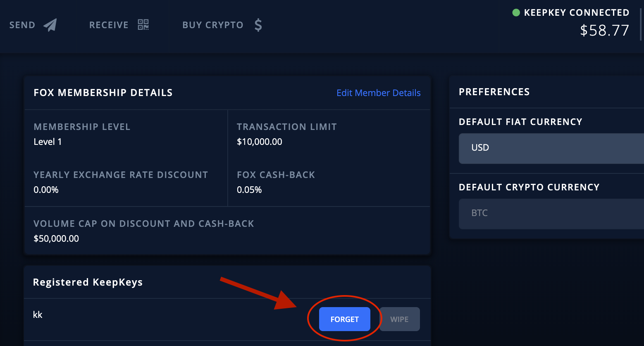The image size is (644, 346).
Task: Click the Volume Cap $50,000.00 value
Action: 56,238
